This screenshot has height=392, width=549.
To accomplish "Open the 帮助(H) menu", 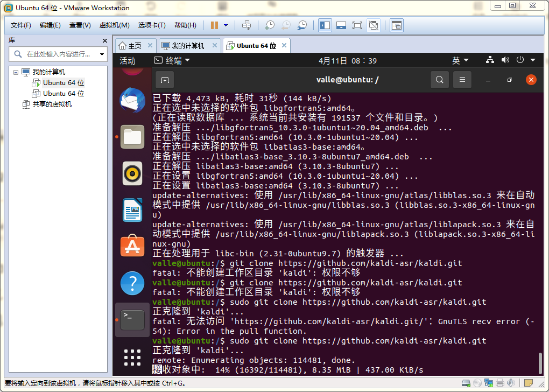I will pyautogui.click(x=185, y=25).
